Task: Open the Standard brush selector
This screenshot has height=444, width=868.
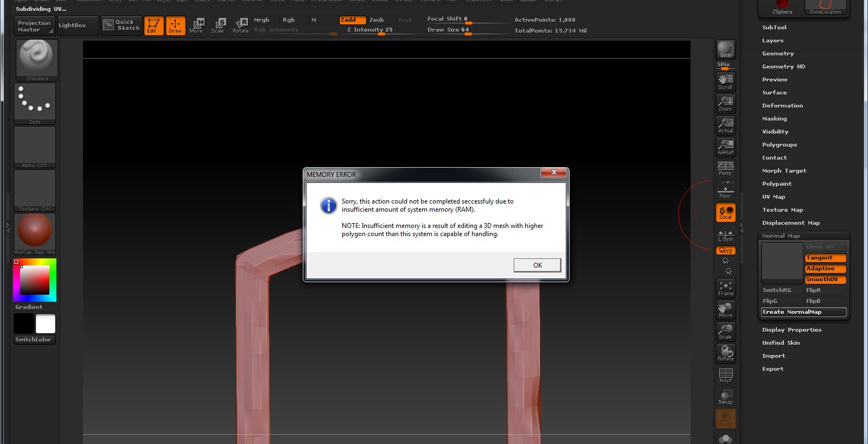Action: click(37, 60)
